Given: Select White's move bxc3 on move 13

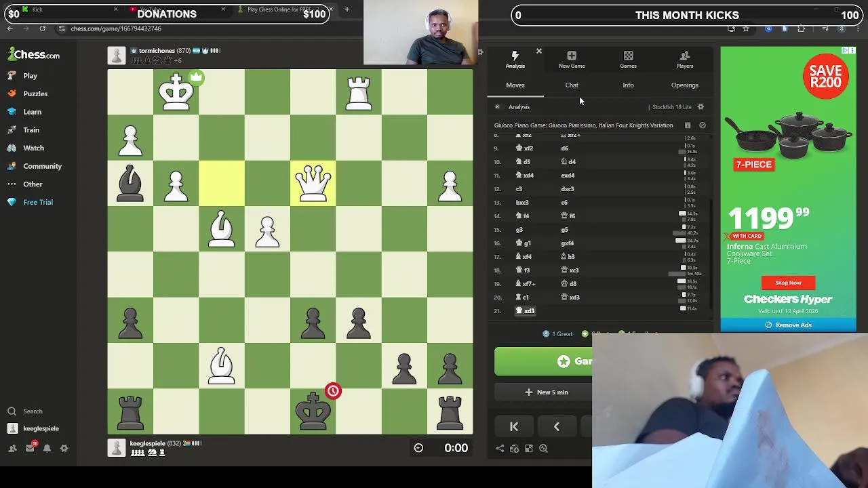Looking at the screenshot, I should click(522, 203).
